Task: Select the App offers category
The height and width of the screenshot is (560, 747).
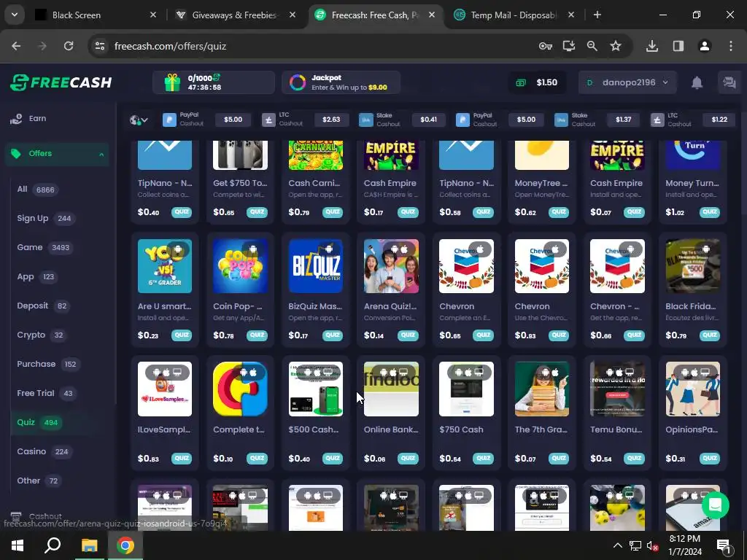Action: tap(36, 276)
